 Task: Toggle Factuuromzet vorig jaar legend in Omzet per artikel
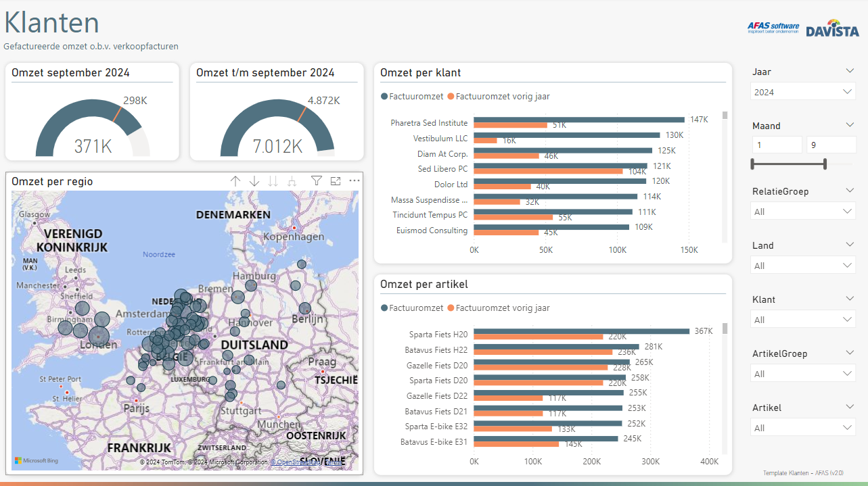(x=502, y=308)
